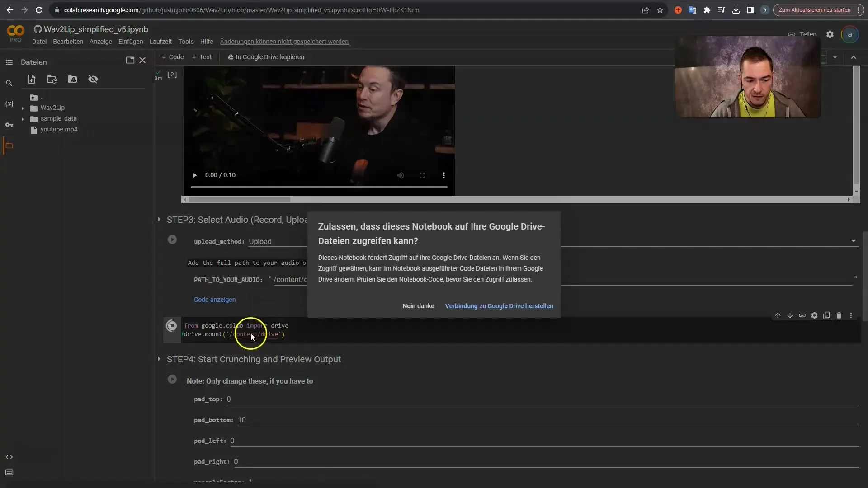The height and width of the screenshot is (488, 868).
Task: Bookmark this page star icon
Action: point(660,10)
